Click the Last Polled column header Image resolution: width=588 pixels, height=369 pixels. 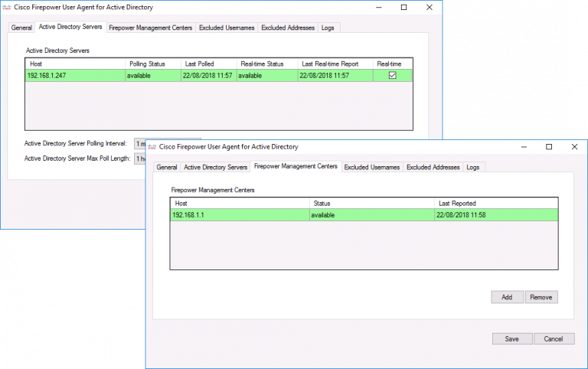[209, 64]
